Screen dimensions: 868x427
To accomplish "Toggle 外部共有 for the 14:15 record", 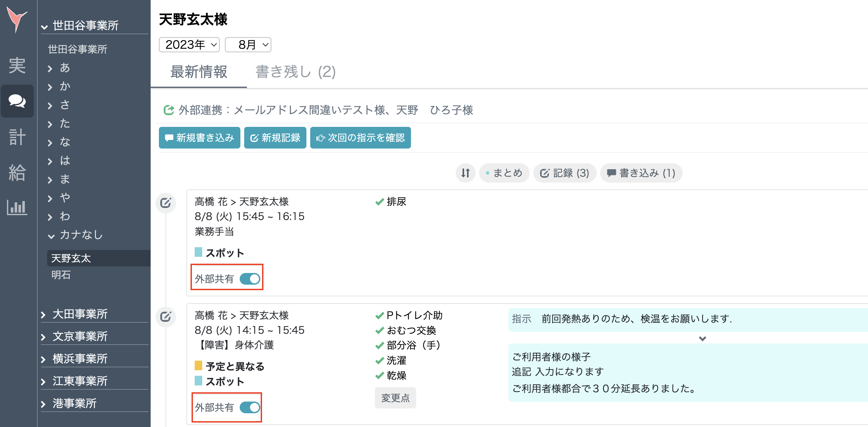I will (x=250, y=407).
